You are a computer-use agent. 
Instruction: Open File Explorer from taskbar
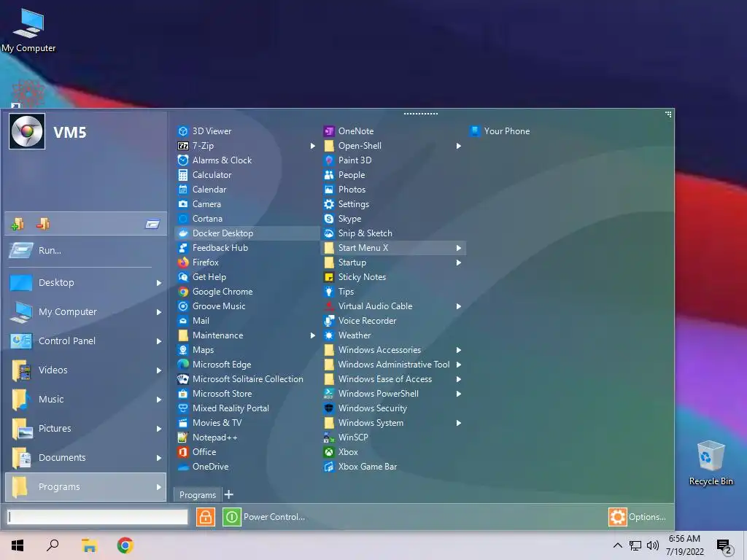[89, 545]
